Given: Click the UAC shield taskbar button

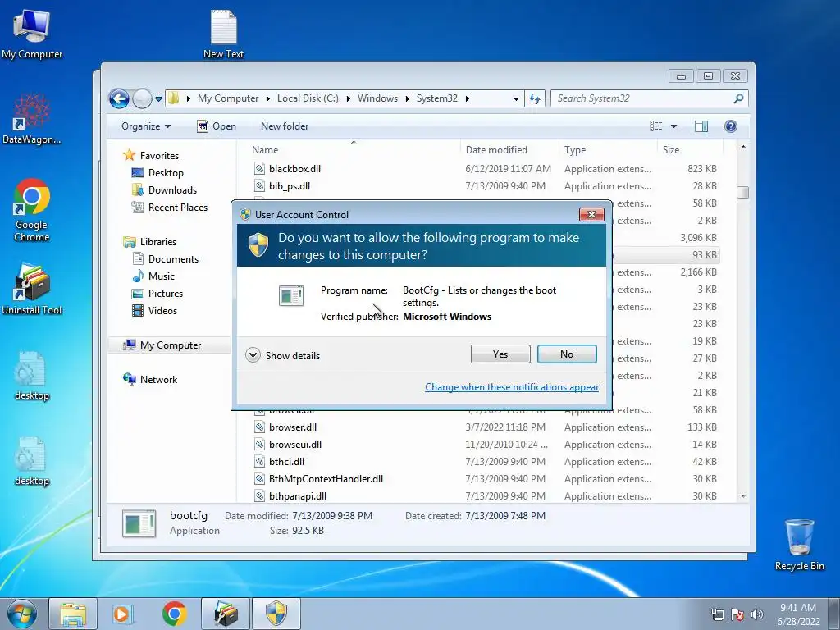Looking at the screenshot, I should [x=276, y=614].
